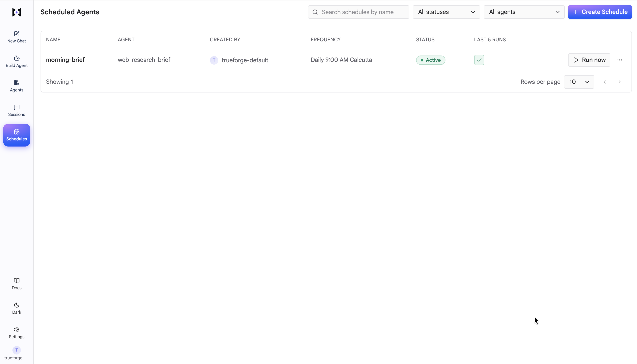Go to the next page of schedules
The height and width of the screenshot is (364, 637).
tap(619, 82)
